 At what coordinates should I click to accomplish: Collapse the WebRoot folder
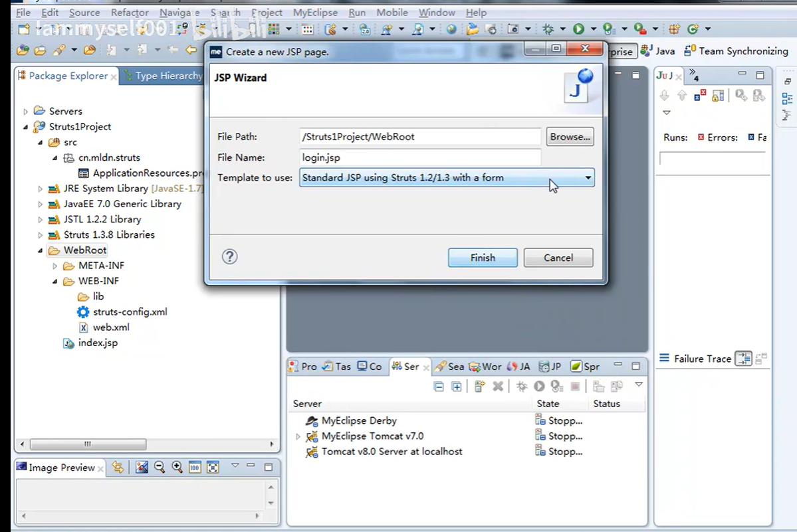40,250
